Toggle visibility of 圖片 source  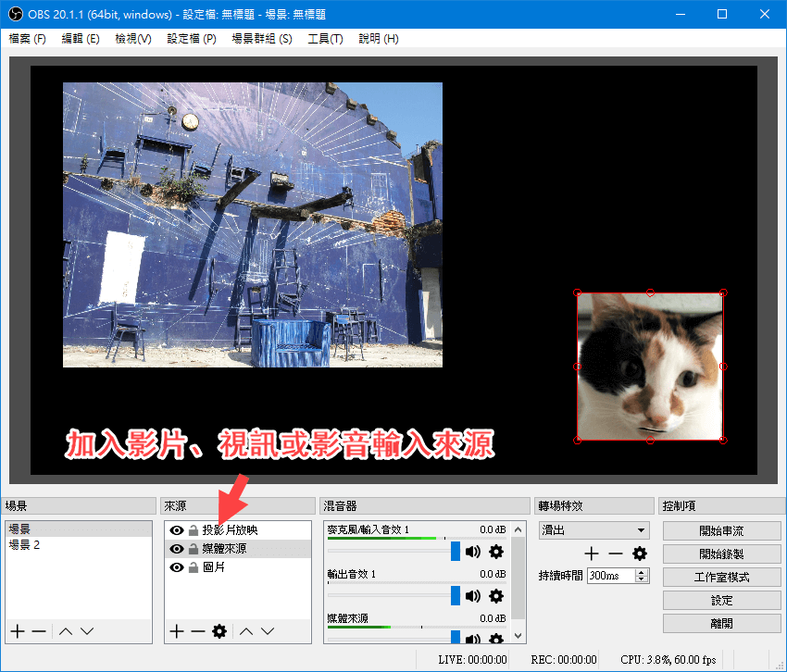click(176, 567)
